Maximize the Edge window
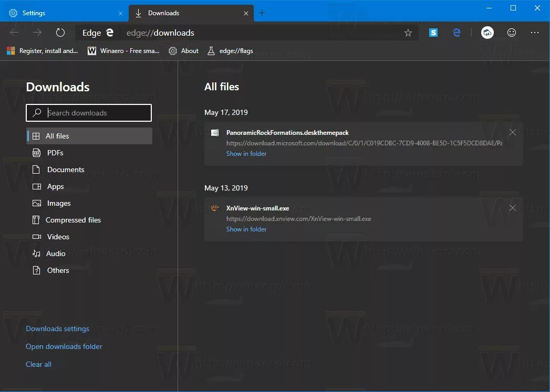The width and height of the screenshot is (550, 392). [513, 8]
